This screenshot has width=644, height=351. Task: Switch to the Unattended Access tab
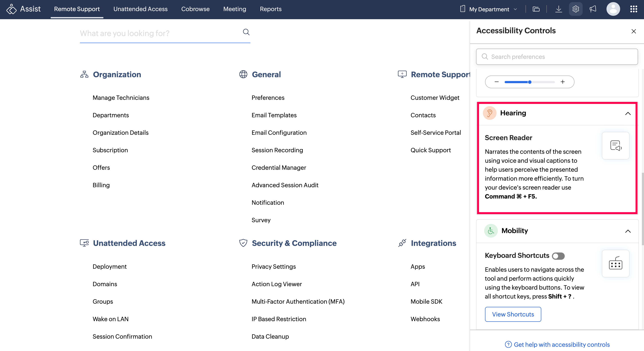140,9
